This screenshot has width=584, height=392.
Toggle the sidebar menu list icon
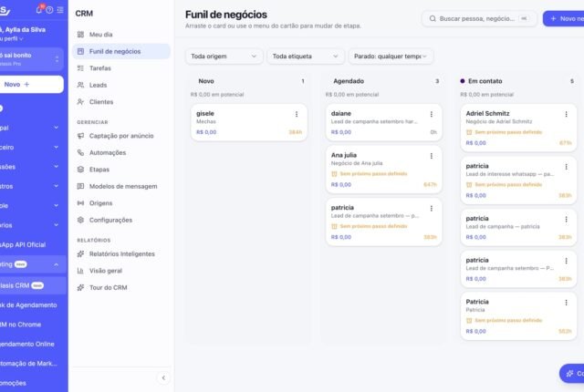[x=60, y=10]
